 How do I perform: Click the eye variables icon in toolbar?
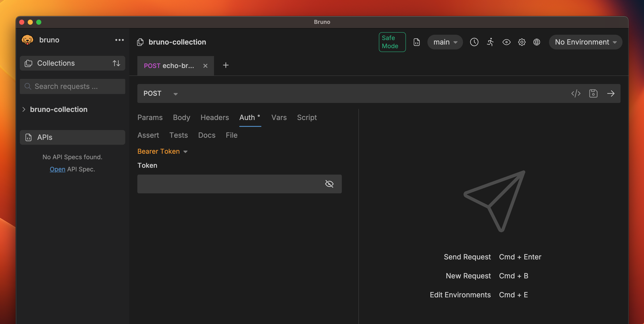[506, 42]
